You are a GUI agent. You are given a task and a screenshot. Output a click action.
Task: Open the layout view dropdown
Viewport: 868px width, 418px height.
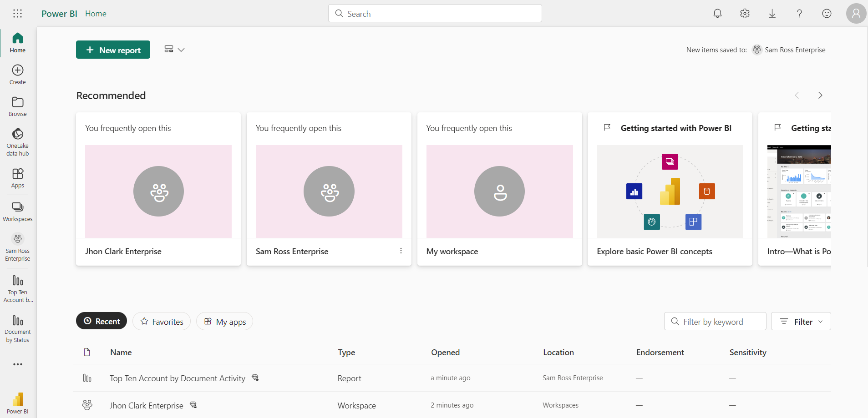(x=174, y=50)
